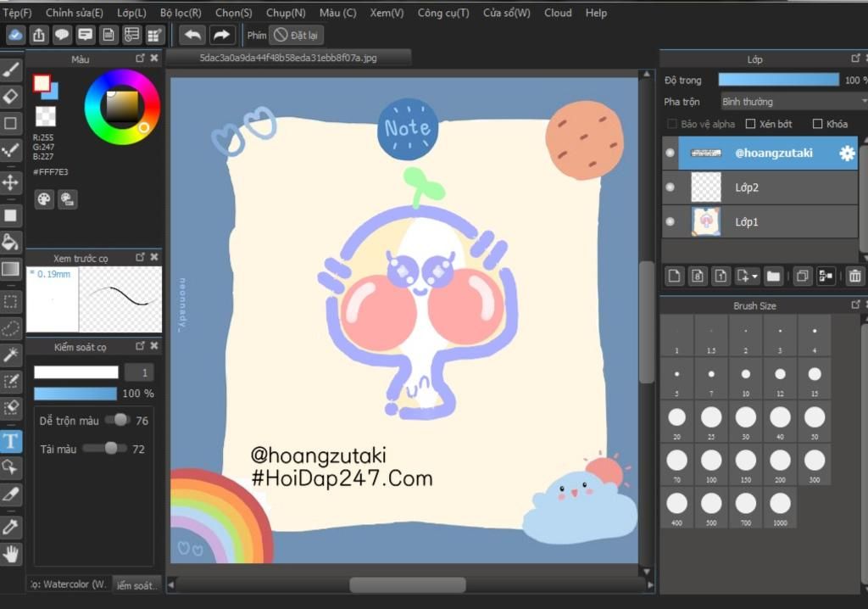Create a new 8bit layer
This screenshot has width=868, height=609.
[698, 276]
